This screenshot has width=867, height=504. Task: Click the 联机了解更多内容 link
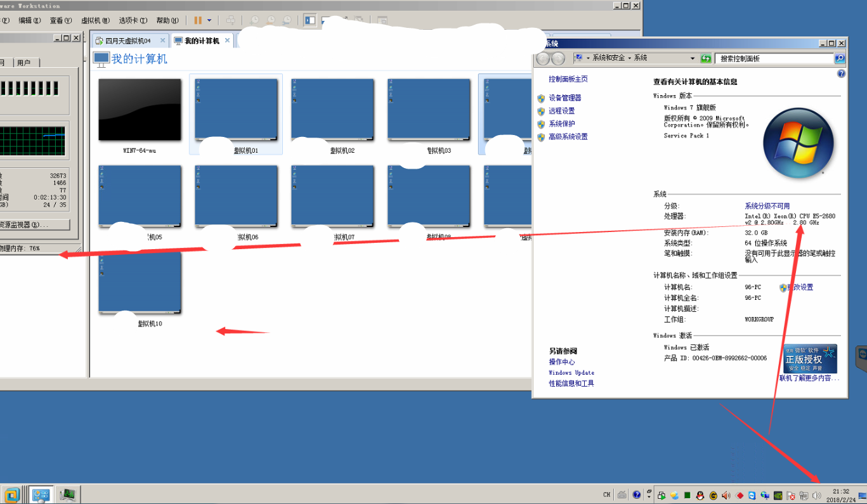809,378
